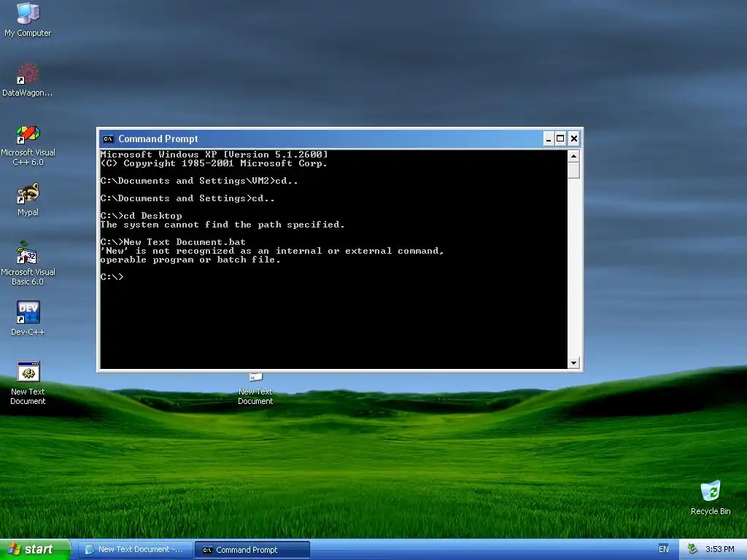Select the My Computer desktop icon
The height and width of the screenshot is (560, 747).
(28, 20)
